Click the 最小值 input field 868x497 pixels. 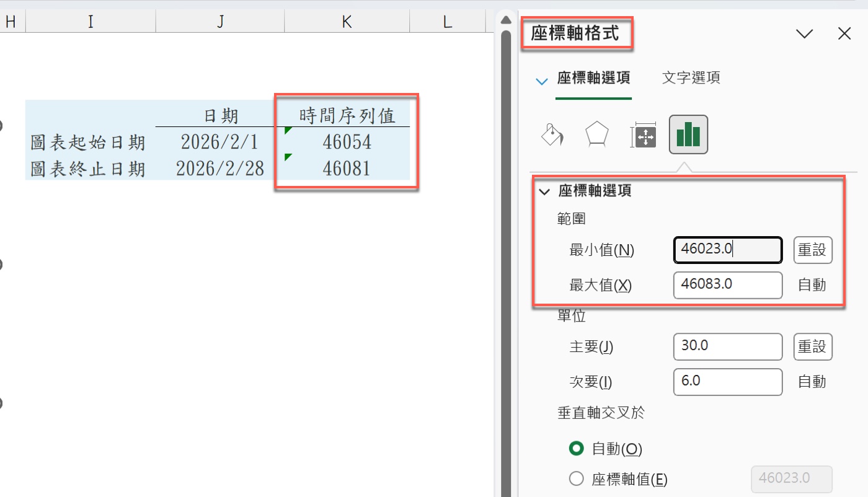[727, 250]
